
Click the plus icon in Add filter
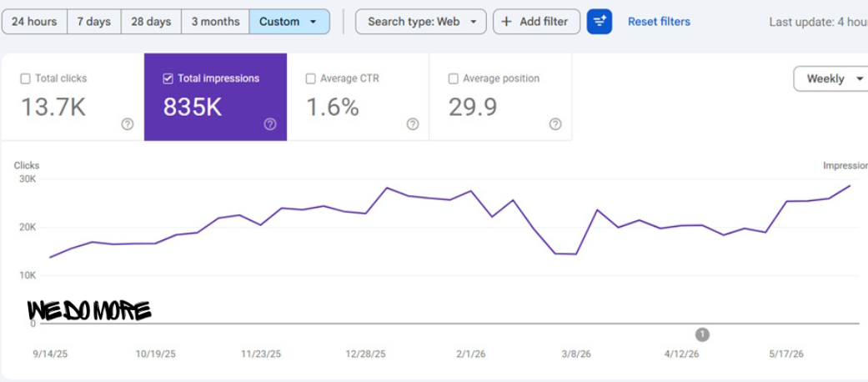click(x=506, y=22)
